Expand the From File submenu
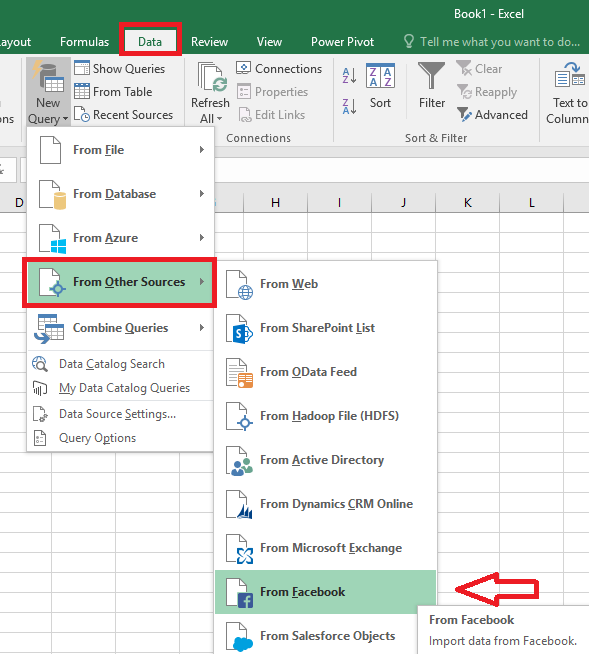The height and width of the screenshot is (654, 589). pyautogui.click(x=121, y=150)
